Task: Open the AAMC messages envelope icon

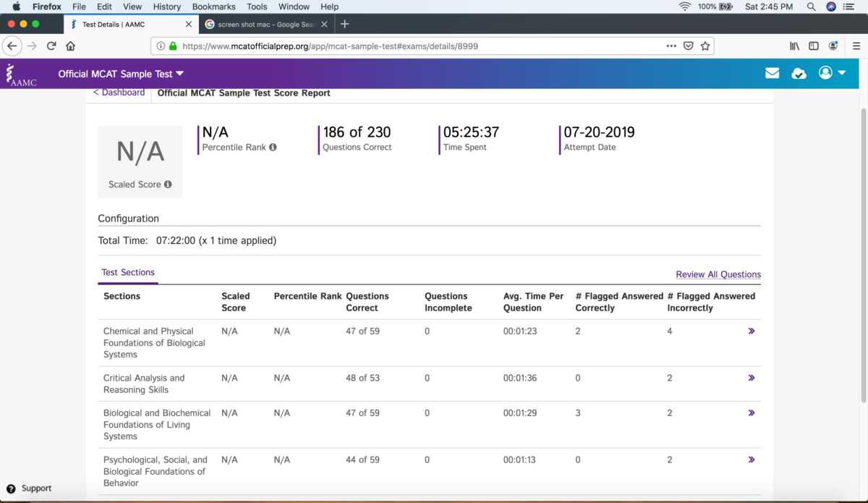Action: 773,73
